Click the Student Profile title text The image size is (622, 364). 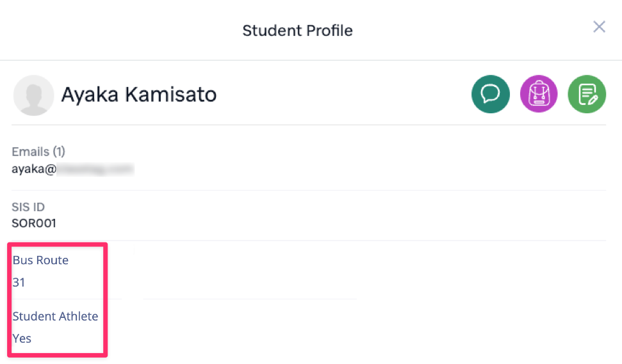point(297,31)
